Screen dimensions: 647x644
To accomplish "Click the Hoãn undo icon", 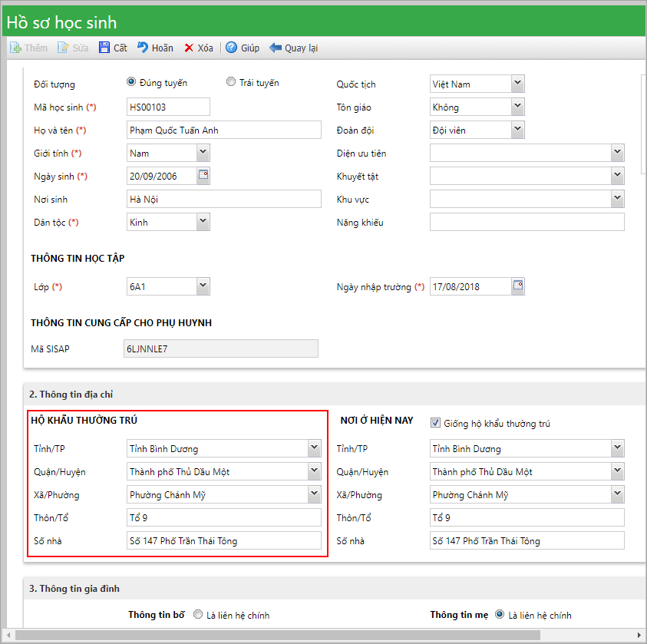I will (x=143, y=48).
